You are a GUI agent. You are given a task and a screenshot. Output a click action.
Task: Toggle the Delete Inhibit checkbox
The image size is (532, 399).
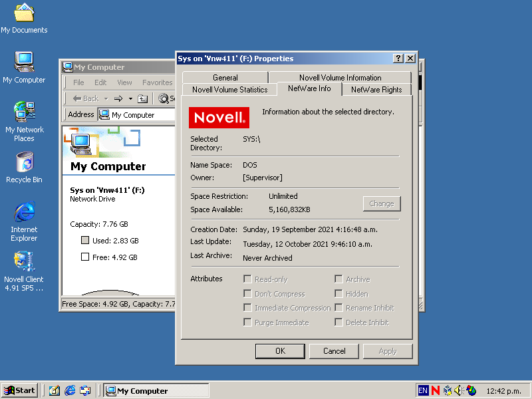(x=338, y=322)
